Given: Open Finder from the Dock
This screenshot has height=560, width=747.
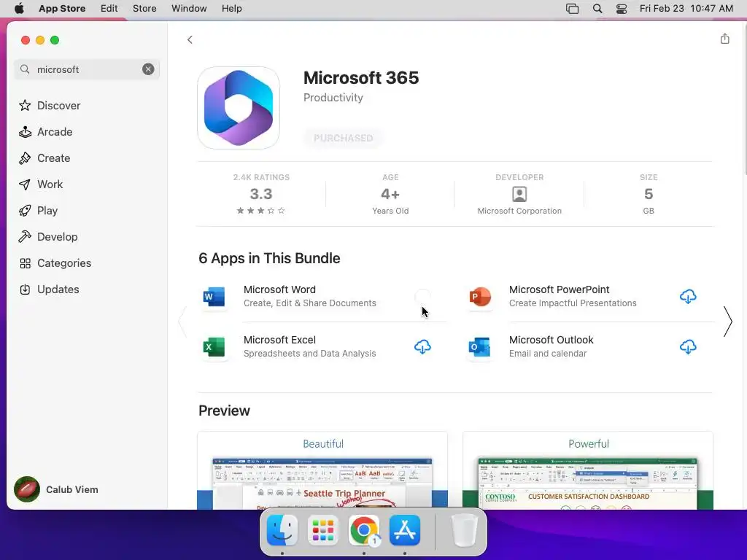Looking at the screenshot, I should [282, 530].
